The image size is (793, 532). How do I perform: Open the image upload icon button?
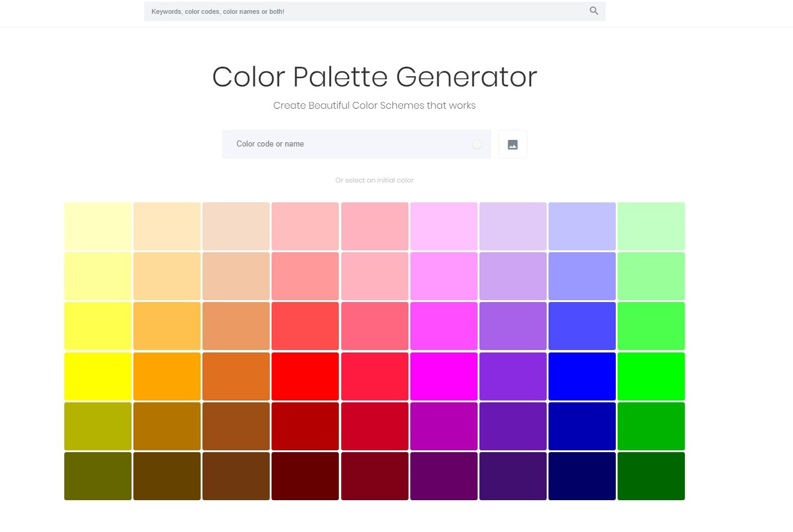pyautogui.click(x=513, y=144)
